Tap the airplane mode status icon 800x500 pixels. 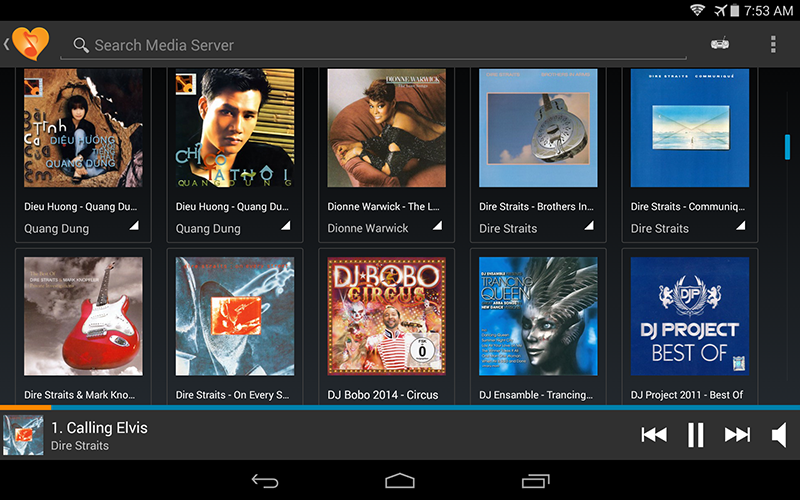point(720,10)
